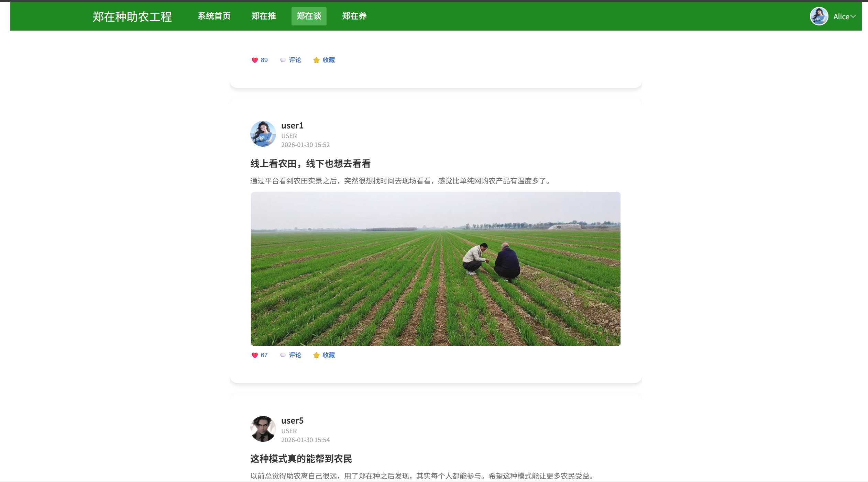Click comment bubble icon in top post
Viewport: 868px width, 482px height.
pyautogui.click(x=283, y=60)
